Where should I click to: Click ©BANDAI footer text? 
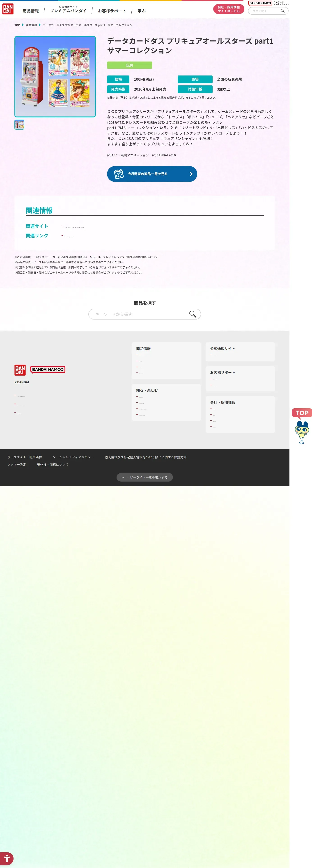tap(22, 382)
